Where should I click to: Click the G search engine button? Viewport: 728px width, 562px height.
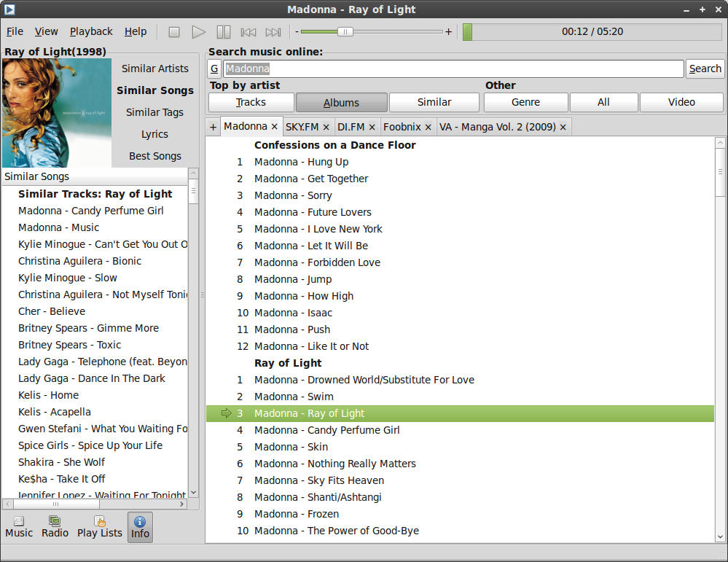[214, 69]
